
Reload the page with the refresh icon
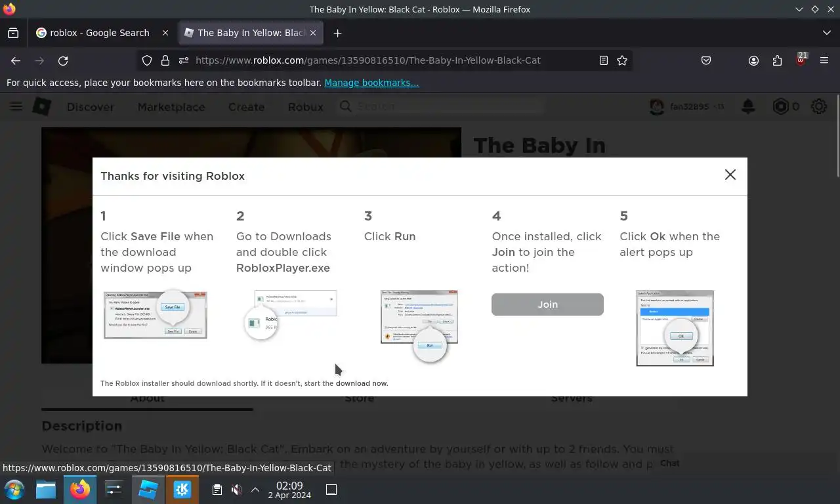63,60
